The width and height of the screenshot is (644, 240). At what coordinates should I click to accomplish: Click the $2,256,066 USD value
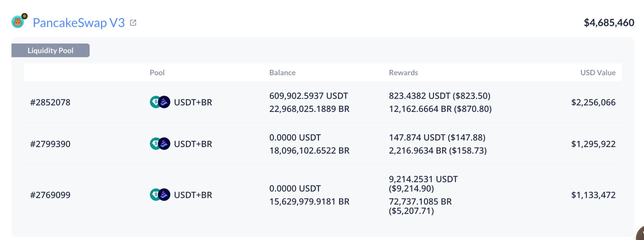[x=593, y=102]
